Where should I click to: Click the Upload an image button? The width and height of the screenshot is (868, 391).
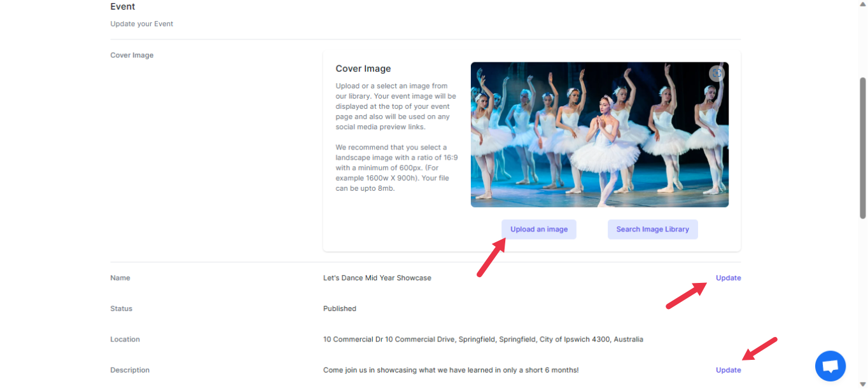538,230
